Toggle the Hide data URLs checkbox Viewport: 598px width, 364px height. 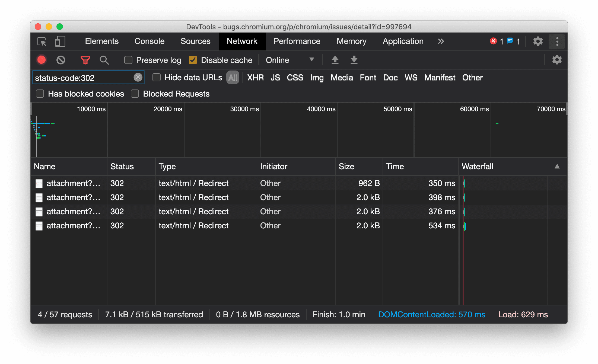(x=156, y=77)
